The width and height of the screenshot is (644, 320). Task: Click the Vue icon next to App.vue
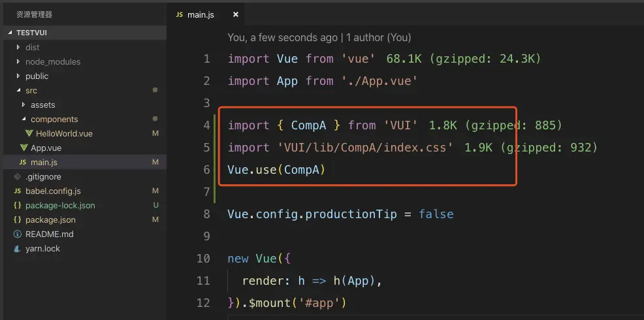23,148
